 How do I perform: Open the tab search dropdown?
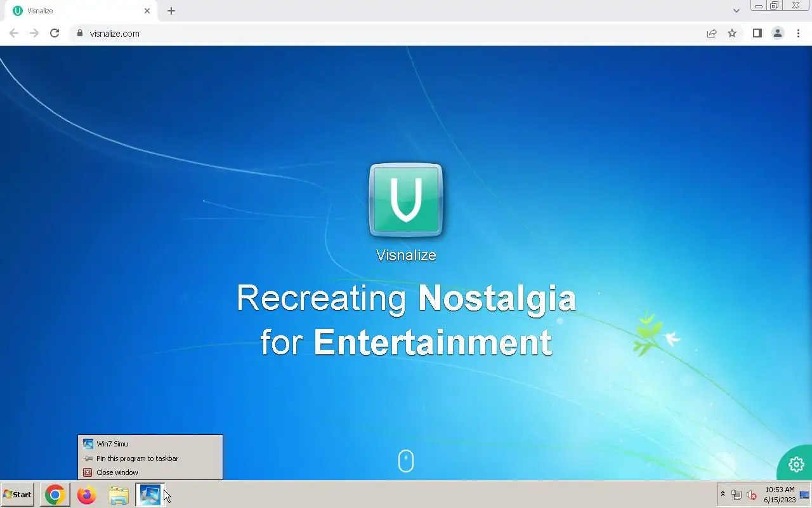click(x=736, y=11)
